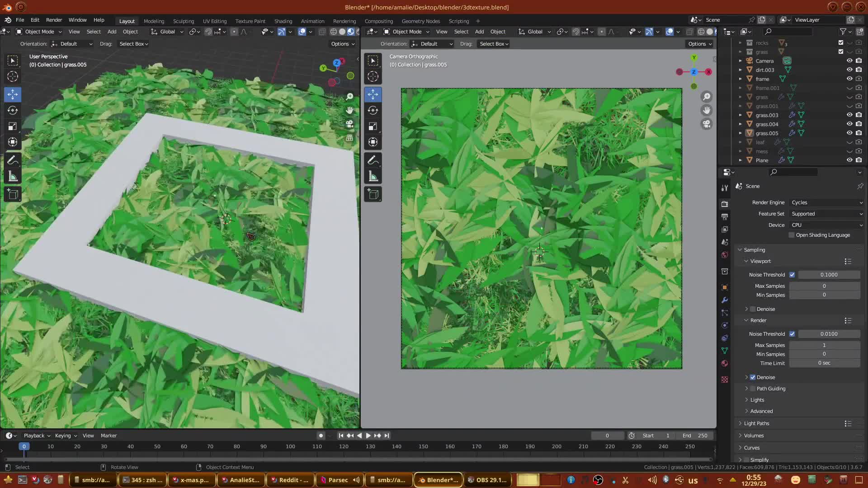Screen dimensions: 868x488
Task: Disable Render Denoise checkbox
Action: click(753, 377)
